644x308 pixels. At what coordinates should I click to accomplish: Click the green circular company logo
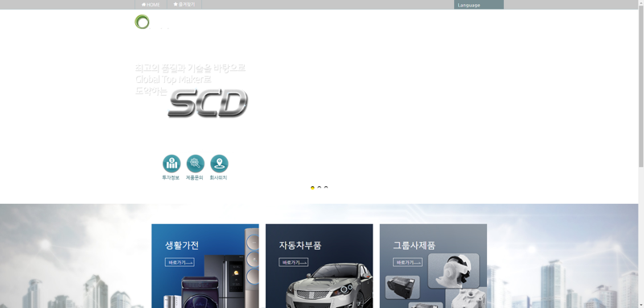pyautogui.click(x=142, y=22)
